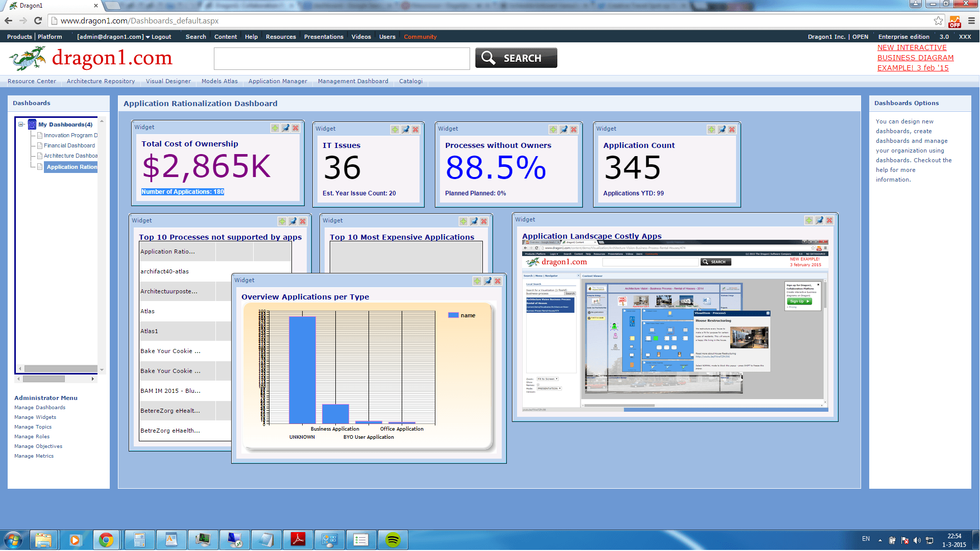This screenshot has height=551, width=980.
Task: Click plus icon on Top 10 Processes widget
Action: click(x=282, y=221)
